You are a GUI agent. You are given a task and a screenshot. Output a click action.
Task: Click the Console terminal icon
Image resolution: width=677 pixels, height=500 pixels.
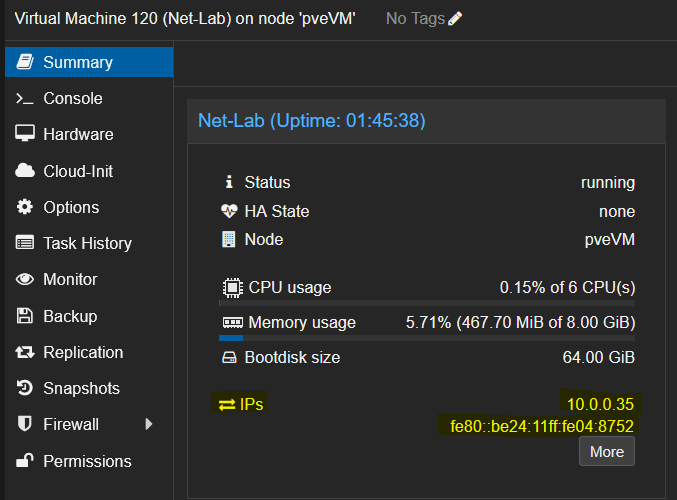tap(25, 98)
